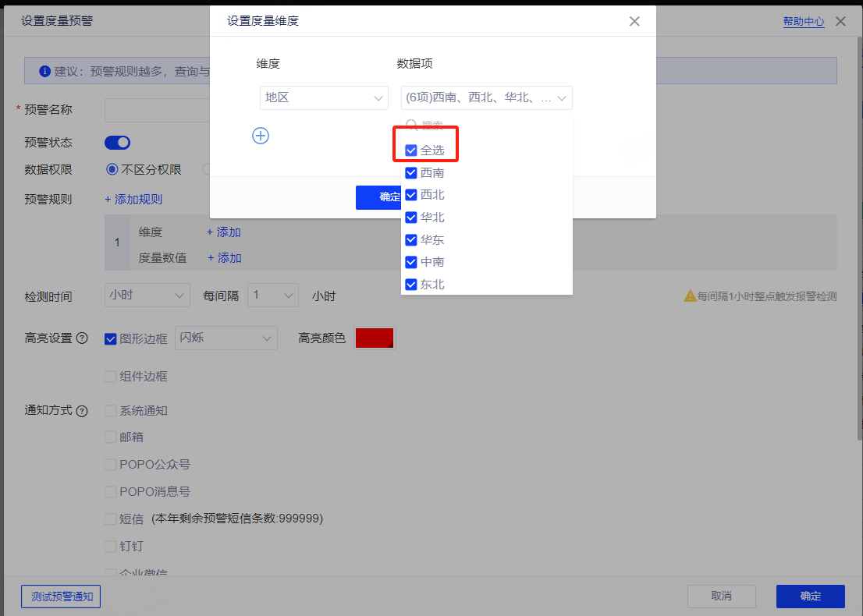This screenshot has width=863, height=616.
Task: Click the info icon in suggestion banner
Action: 44,71
